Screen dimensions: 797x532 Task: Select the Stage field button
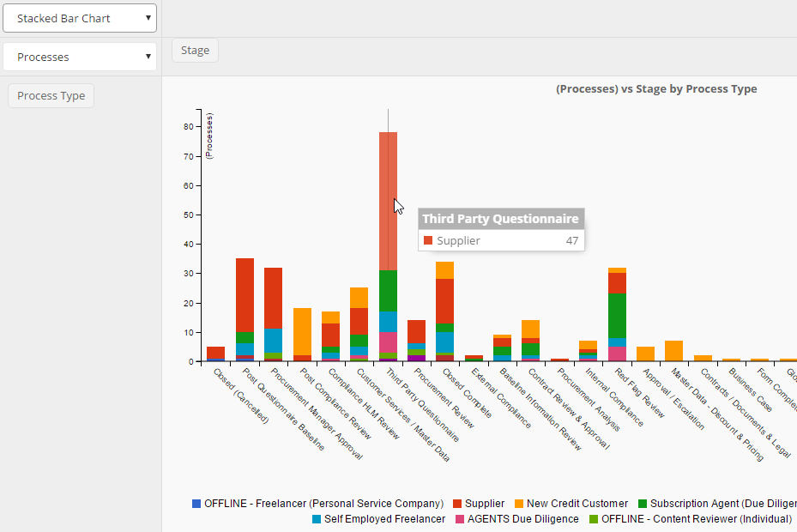click(196, 51)
